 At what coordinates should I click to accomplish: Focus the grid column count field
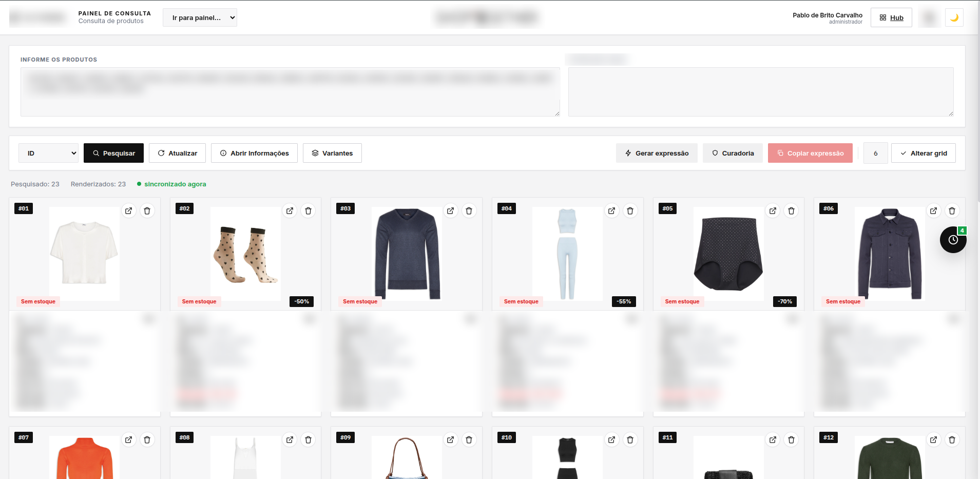[876, 153]
